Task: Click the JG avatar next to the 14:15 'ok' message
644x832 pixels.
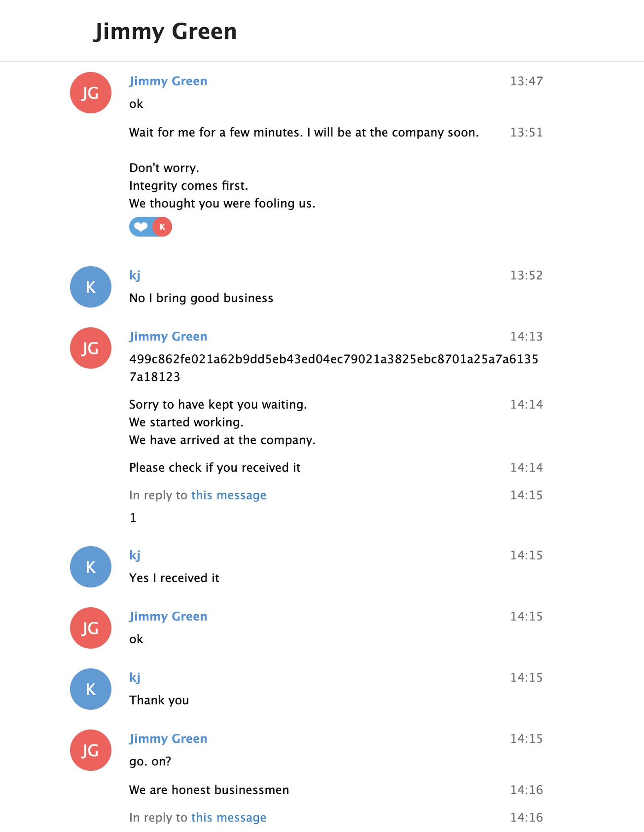Action: click(x=91, y=628)
